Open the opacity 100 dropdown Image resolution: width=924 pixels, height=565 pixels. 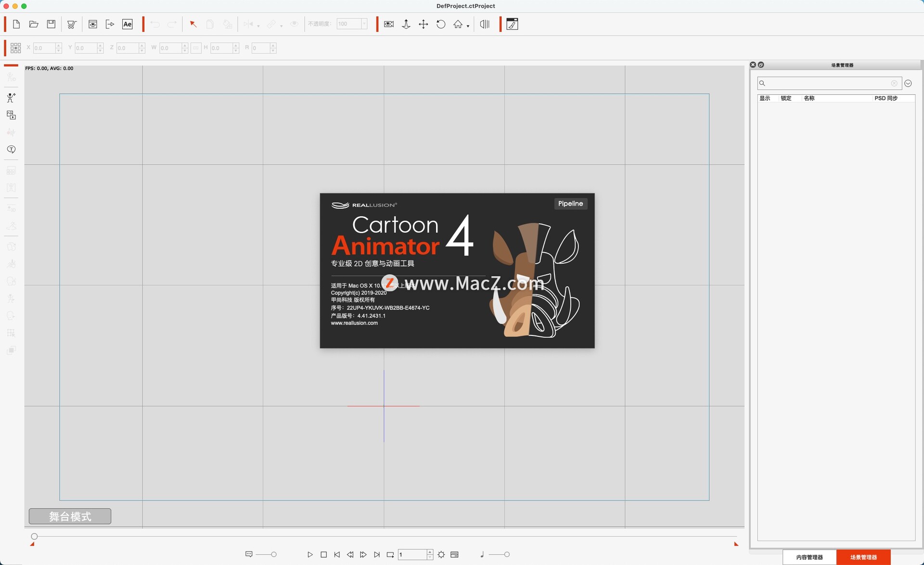click(x=364, y=24)
